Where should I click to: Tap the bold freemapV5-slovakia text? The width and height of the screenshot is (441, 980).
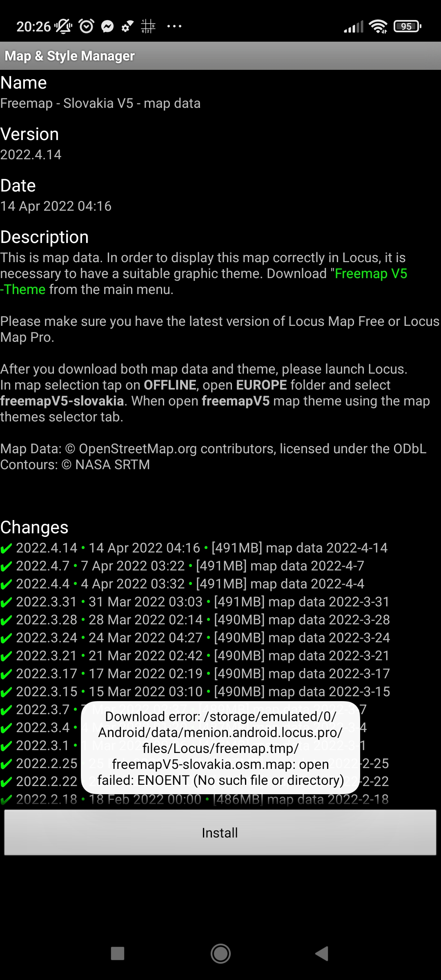pos(62,401)
